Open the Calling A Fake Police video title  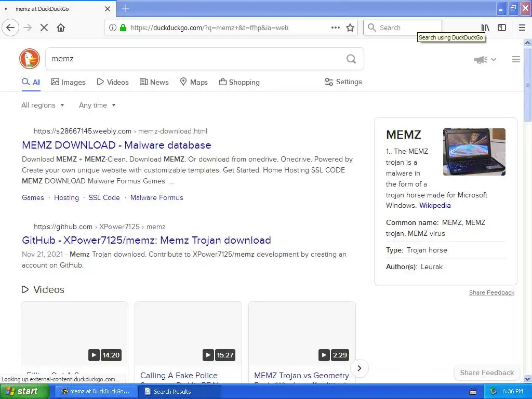pos(179,376)
